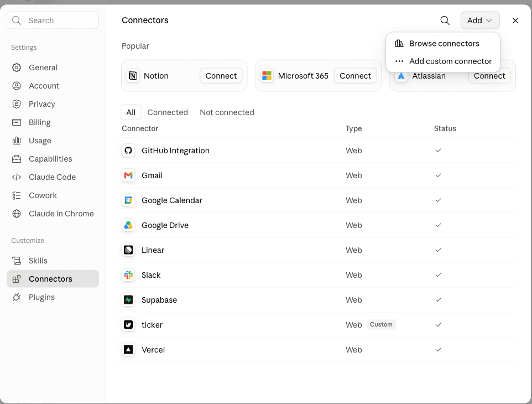Connect the Atlassian connector
The image size is (532, 404).
pos(489,77)
